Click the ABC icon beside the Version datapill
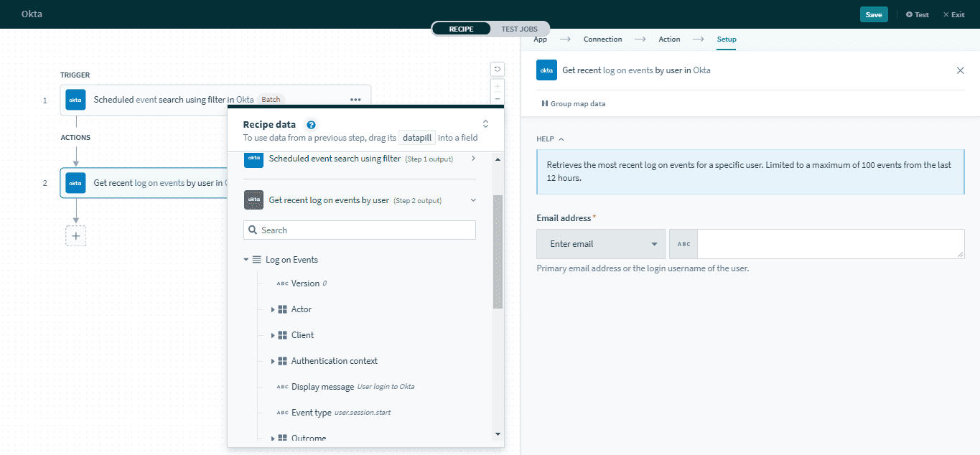This screenshot has height=455, width=980. 282,283
